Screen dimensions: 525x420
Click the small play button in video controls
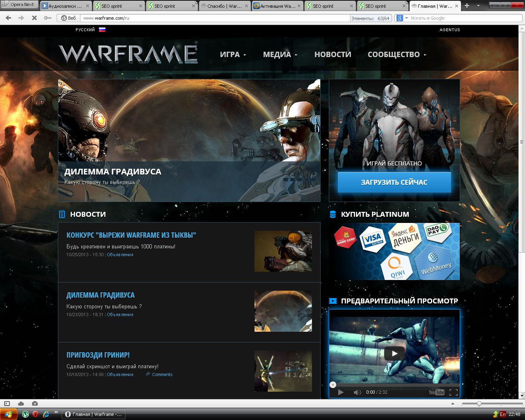341,392
